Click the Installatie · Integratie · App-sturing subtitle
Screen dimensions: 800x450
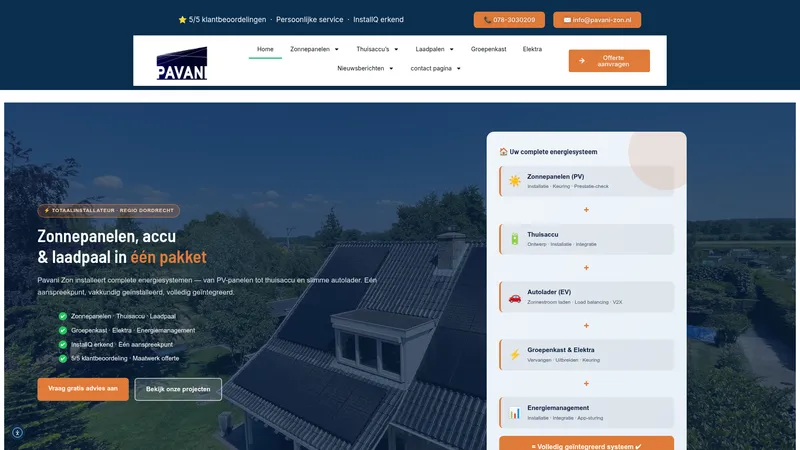pyautogui.click(x=565, y=418)
